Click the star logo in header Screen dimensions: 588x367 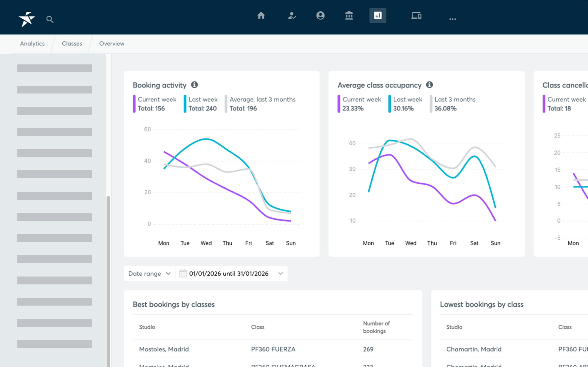27,19
